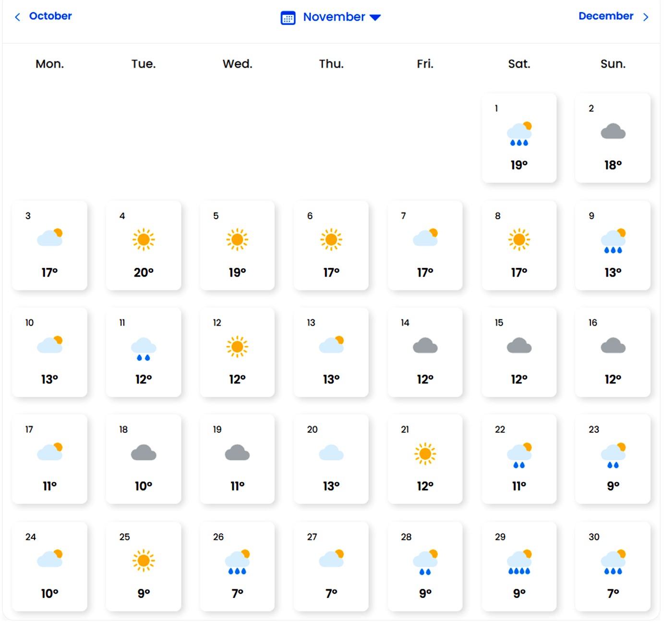The height and width of the screenshot is (622, 672).
Task: Click the partly cloudy icon on November 7
Action: [x=425, y=238]
